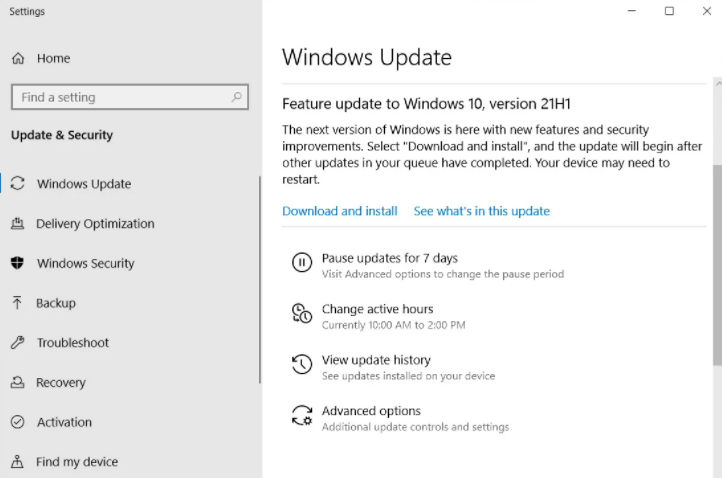Click the Home house icon

click(18, 58)
